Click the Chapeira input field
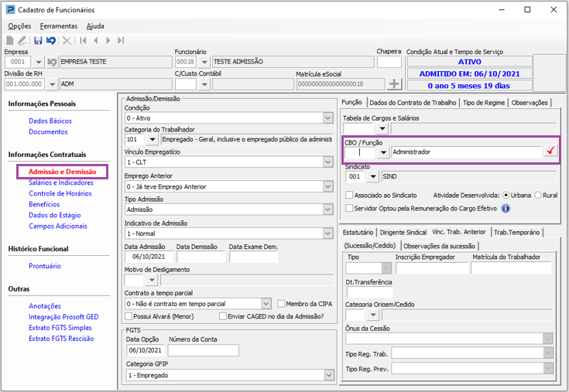Viewport: 569px width, 392px height. coord(389,62)
